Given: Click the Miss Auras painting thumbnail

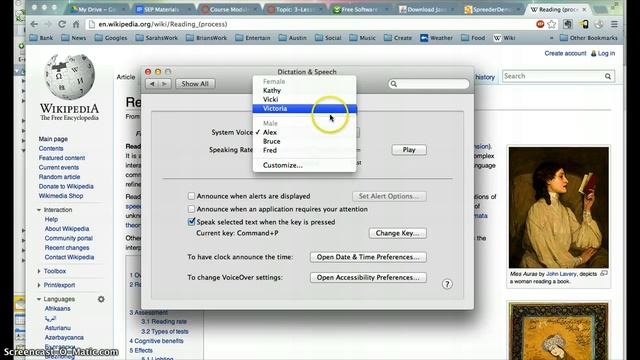Looking at the screenshot, I should coord(558,207).
